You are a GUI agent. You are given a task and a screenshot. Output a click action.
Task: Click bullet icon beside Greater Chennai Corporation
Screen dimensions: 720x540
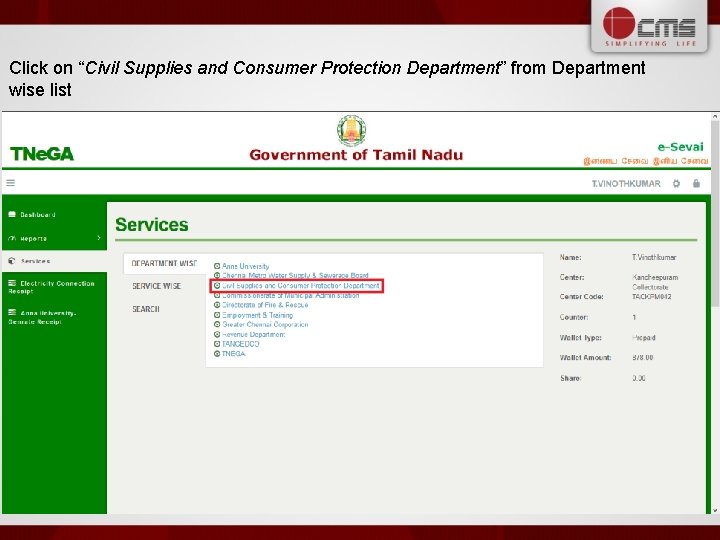click(217, 324)
